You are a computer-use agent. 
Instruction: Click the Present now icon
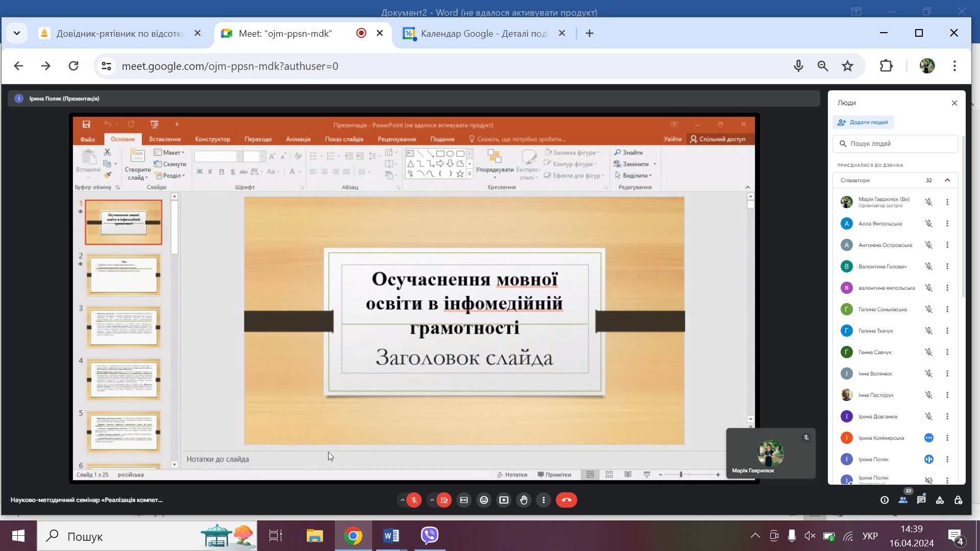[x=504, y=500]
